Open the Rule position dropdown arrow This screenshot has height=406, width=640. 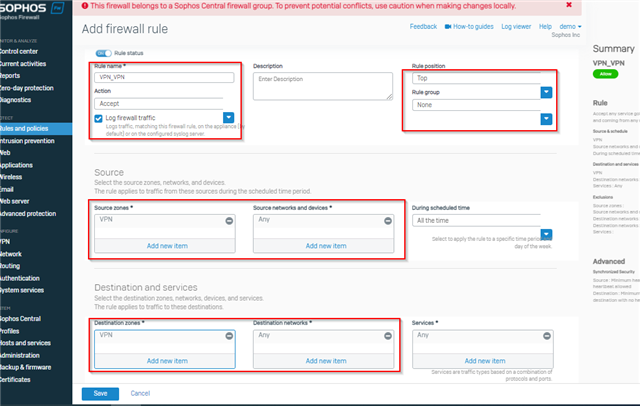[546, 92]
